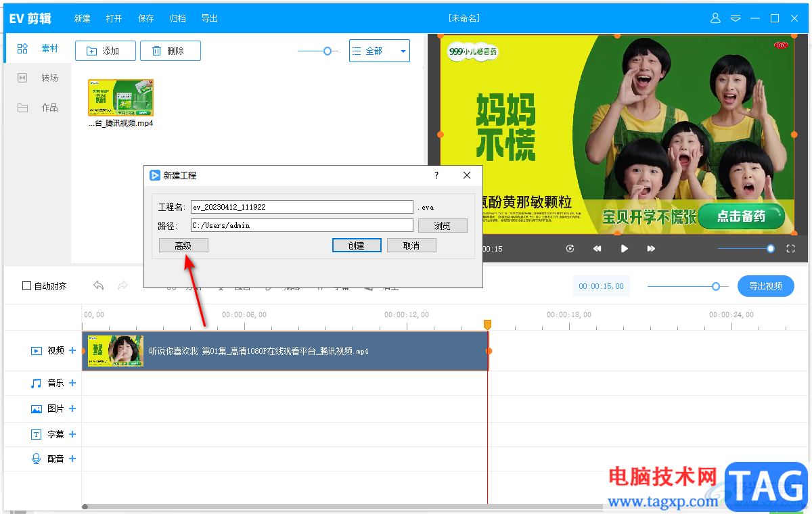Click the 00:00:15,00 timecode field

pos(601,287)
